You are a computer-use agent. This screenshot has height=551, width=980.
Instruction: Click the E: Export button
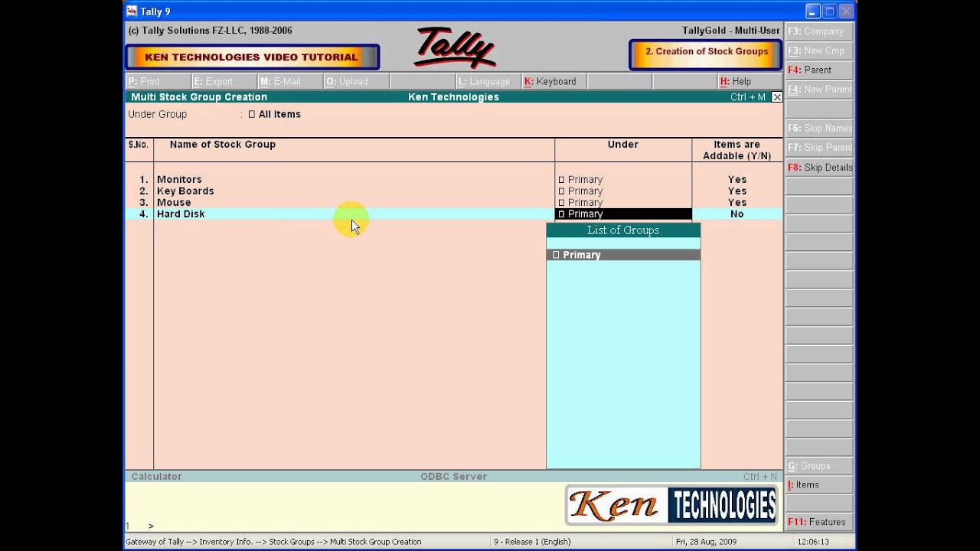224,81
